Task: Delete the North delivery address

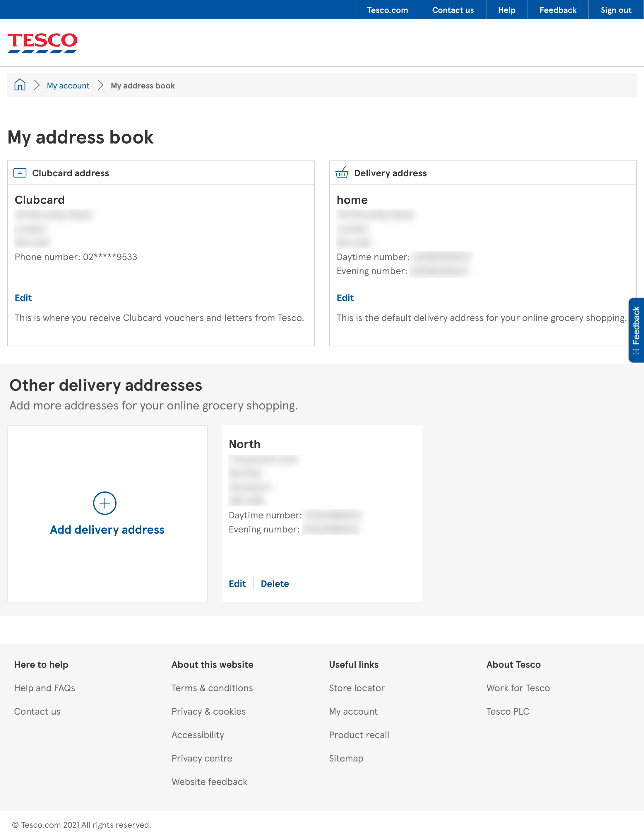Action: click(275, 583)
